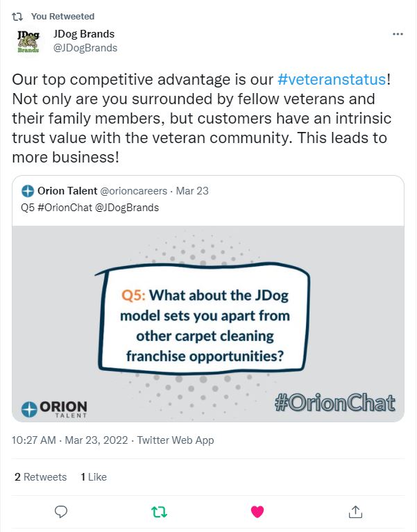The height and width of the screenshot is (532, 417).
Task: Click the @orioncareers handle
Action: tap(134, 191)
